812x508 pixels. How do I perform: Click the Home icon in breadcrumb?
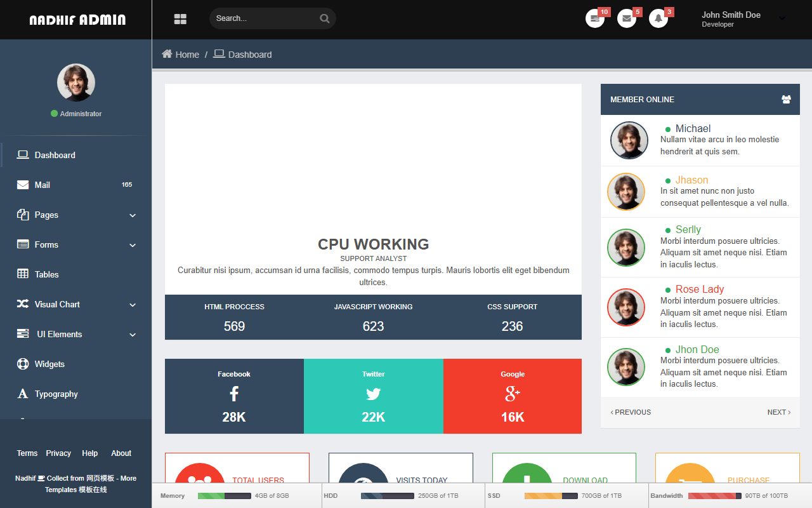167,54
